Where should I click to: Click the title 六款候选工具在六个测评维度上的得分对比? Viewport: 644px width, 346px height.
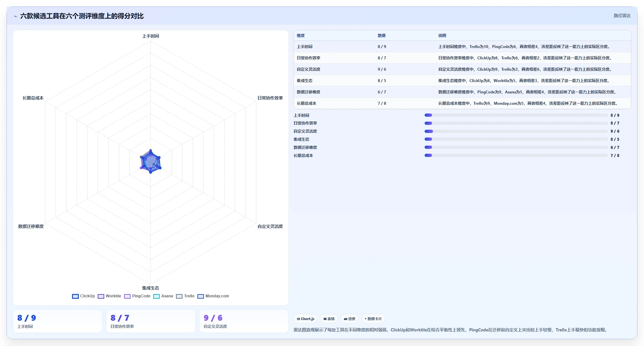tap(82, 16)
